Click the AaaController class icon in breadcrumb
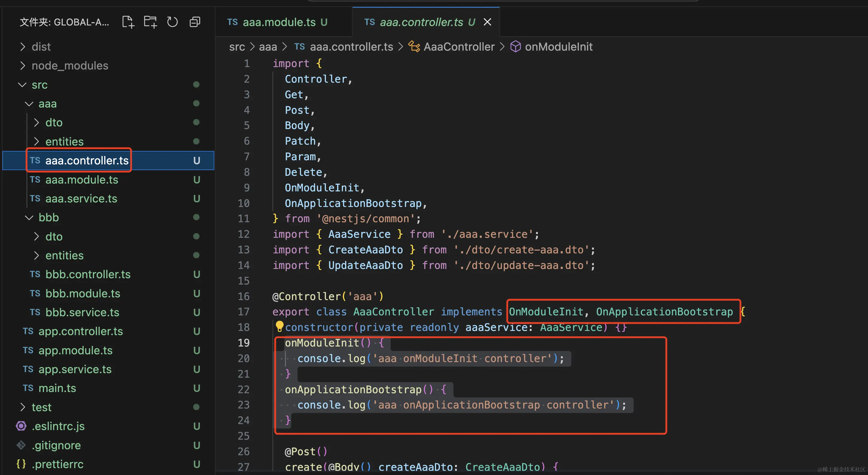Viewport: 868px width, 475px height. pos(414,46)
